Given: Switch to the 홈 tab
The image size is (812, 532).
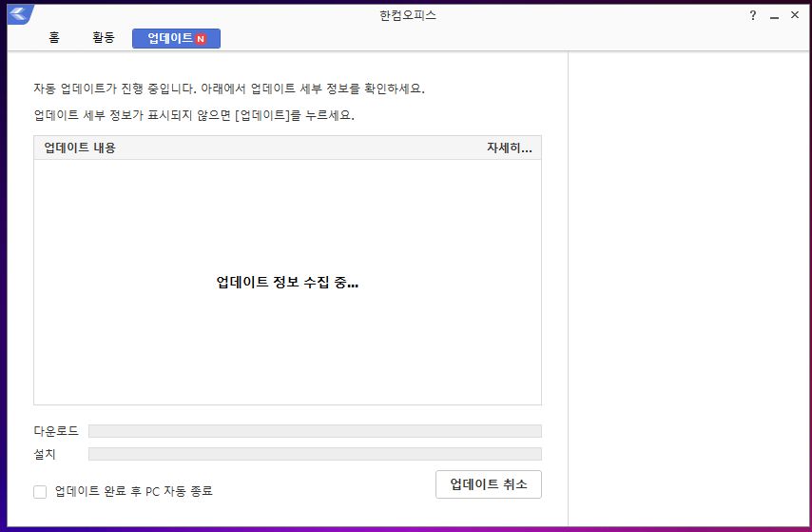Looking at the screenshot, I should pos(54,38).
